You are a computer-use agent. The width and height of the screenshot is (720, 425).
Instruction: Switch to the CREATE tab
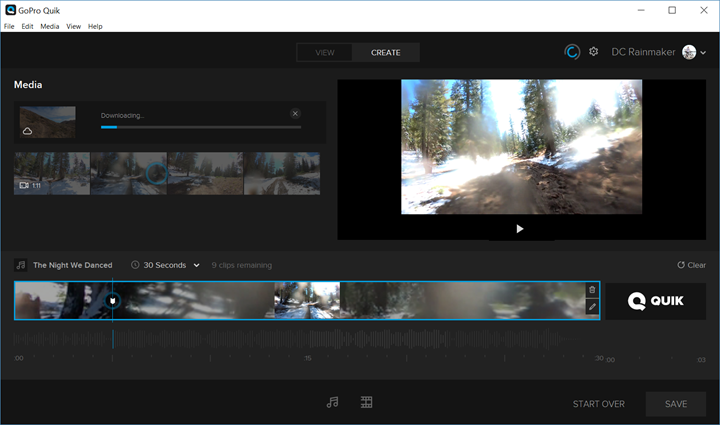click(386, 52)
